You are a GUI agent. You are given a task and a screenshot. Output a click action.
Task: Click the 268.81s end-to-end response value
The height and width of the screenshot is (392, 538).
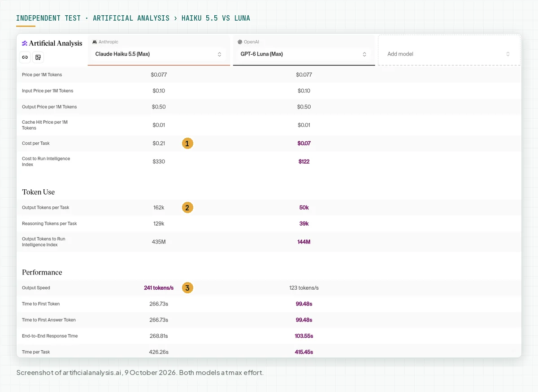click(159, 336)
